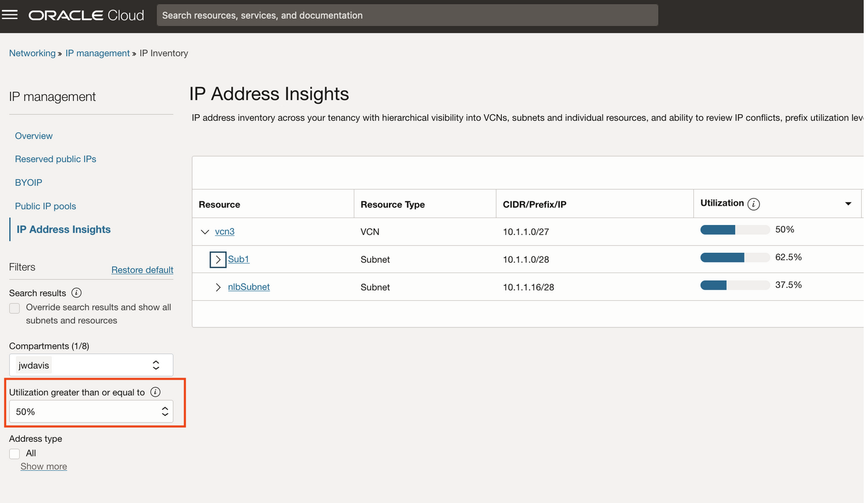The width and height of the screenshot is (868, 503).
Task: Click the Restore default filters link
Action: coord(142,269)
